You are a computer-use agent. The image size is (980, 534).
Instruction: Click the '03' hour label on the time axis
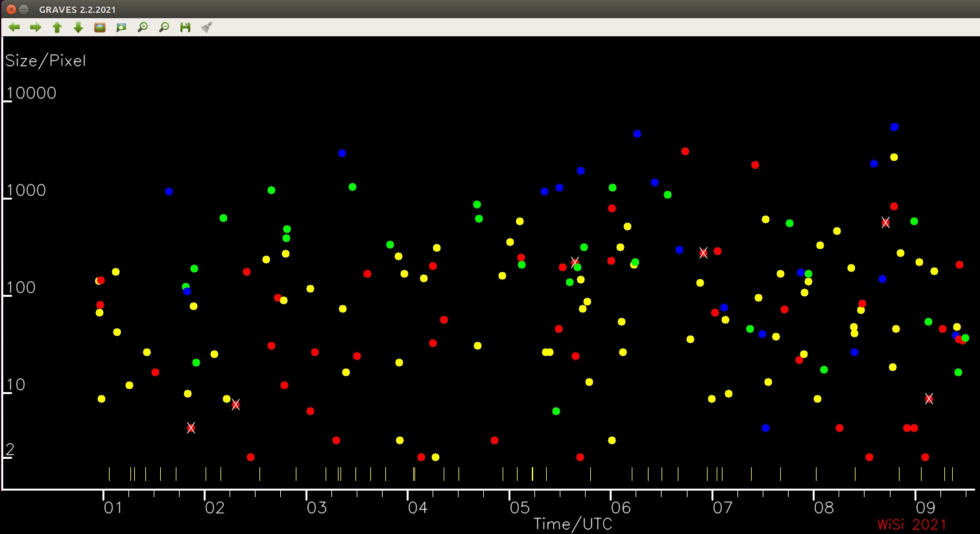[x=317, y=507]
